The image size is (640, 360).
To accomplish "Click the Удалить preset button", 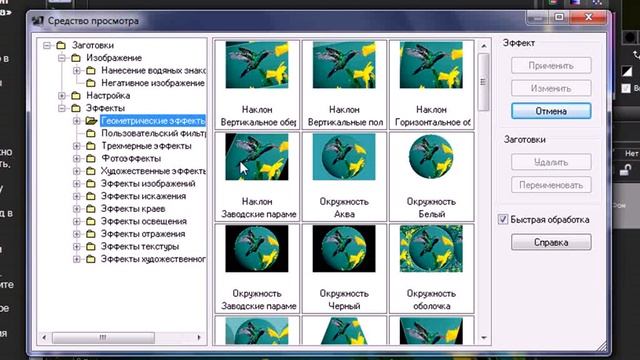I will (551, 162).
